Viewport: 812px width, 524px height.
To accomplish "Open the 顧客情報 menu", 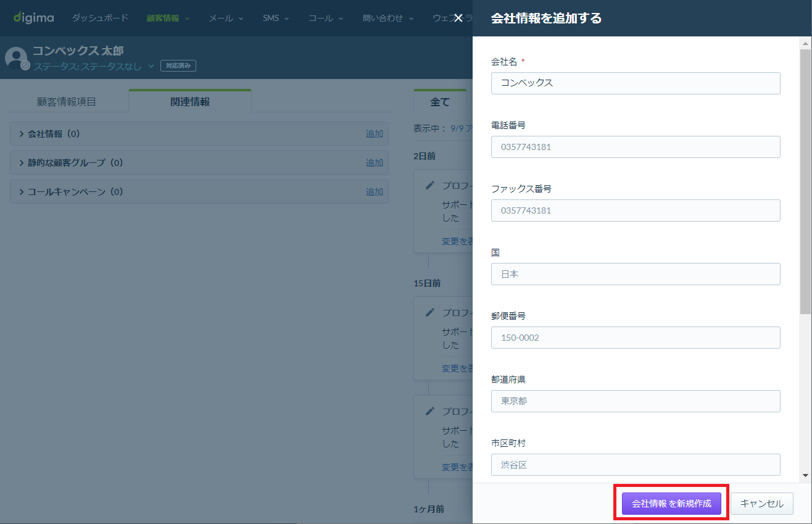I will (x=168, y=18).
